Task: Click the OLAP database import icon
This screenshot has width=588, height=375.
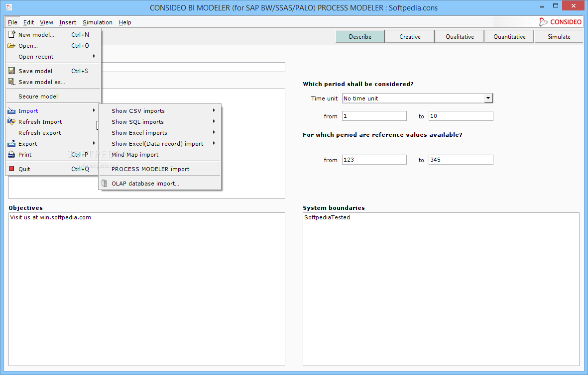Action: [105, 183]
